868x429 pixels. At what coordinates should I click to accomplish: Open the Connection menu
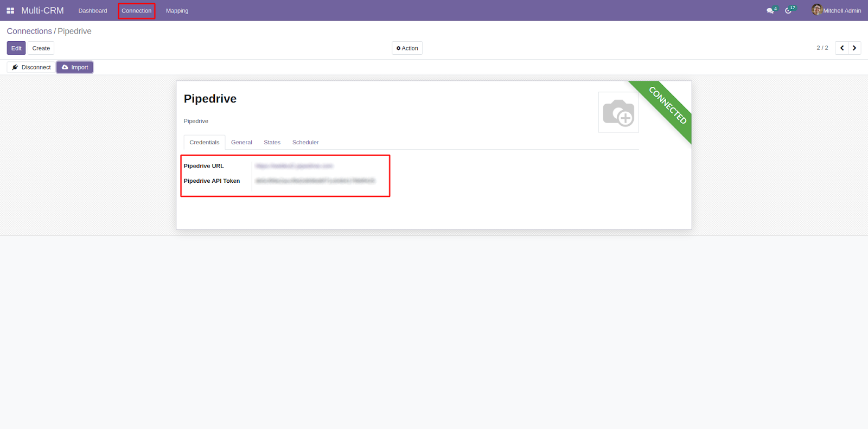pyautogui.click(x=137, y=11)
